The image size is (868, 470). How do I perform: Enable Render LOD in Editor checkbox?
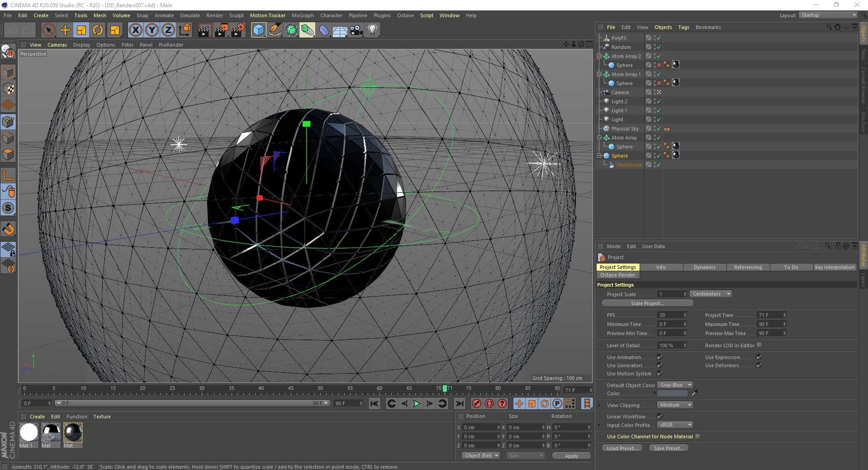click(759, 345)
